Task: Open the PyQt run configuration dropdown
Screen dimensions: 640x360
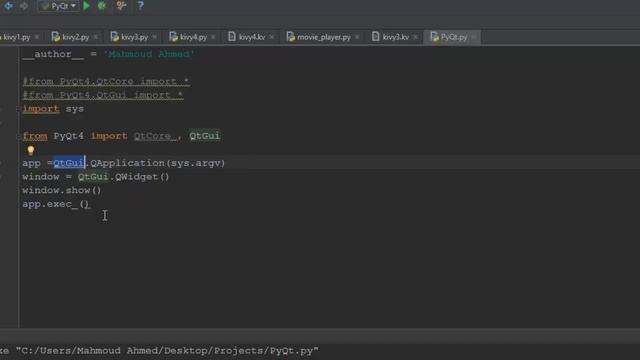Action: click(x=58, y=6)
